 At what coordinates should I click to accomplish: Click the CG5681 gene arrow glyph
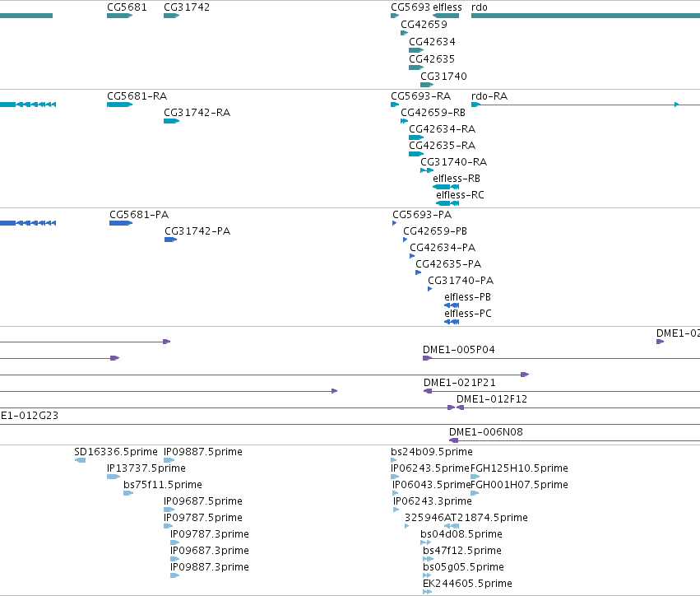click(x=120, y=16)
